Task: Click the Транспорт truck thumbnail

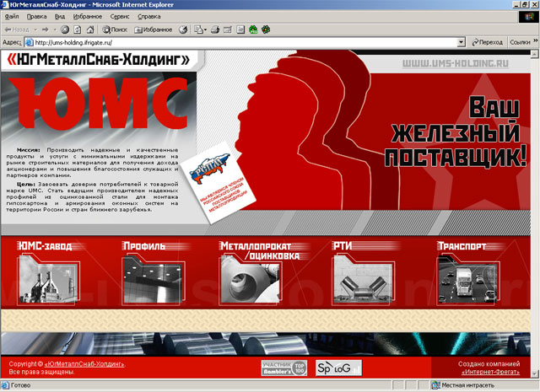Action: coord(467,280)
